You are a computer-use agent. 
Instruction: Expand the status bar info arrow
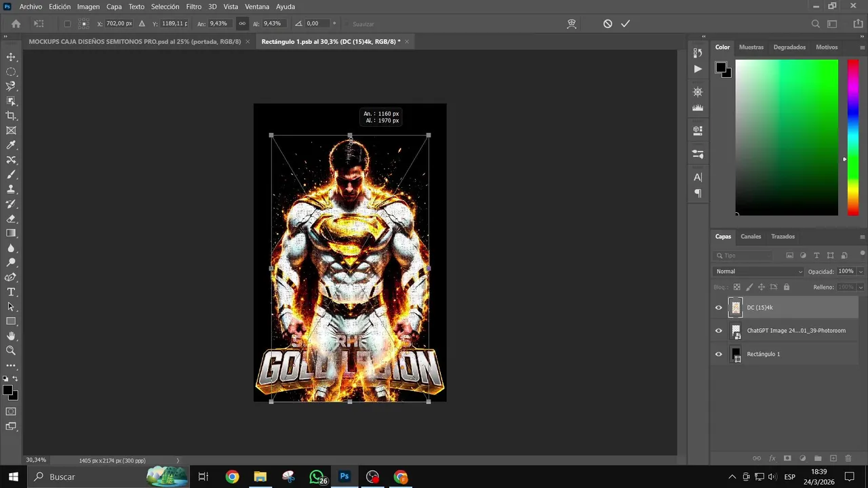pos(178,460)
